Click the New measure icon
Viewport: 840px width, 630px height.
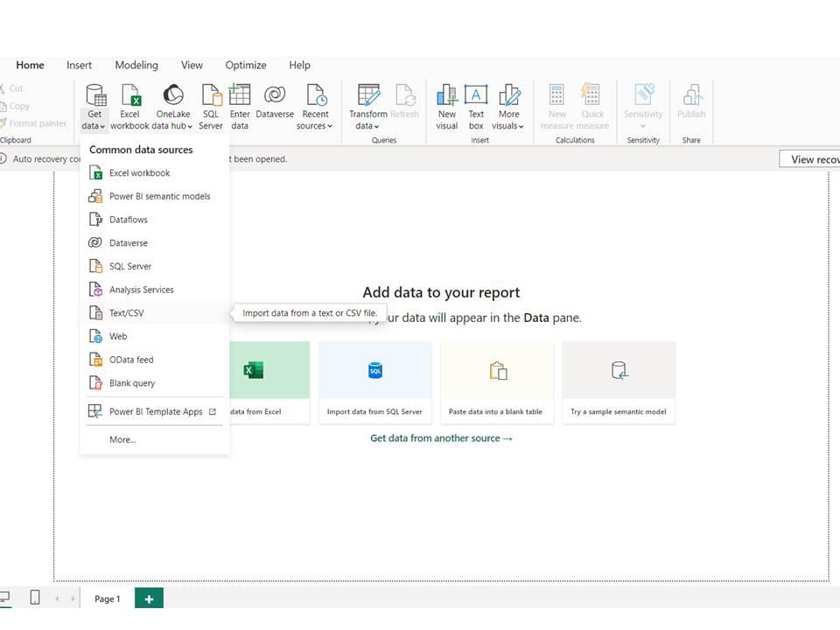557,107
